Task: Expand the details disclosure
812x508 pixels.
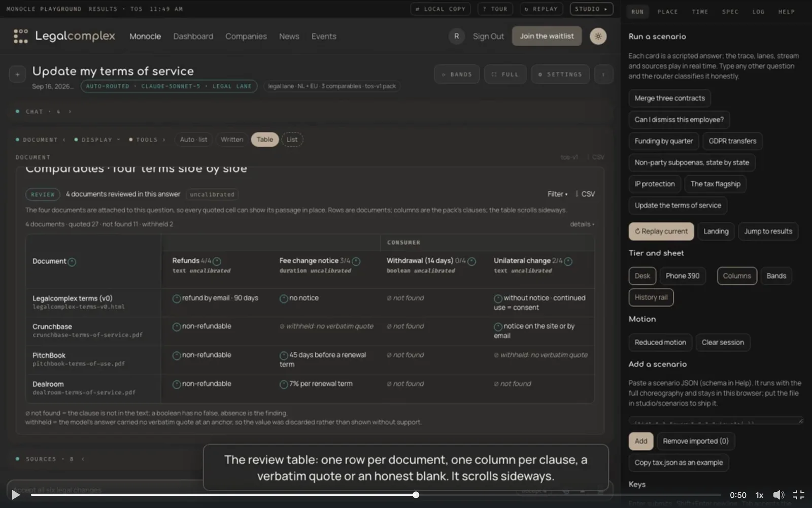Action: tap(582, 224)
